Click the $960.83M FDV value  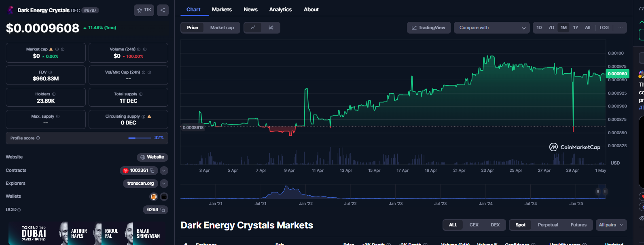[46, 78]
